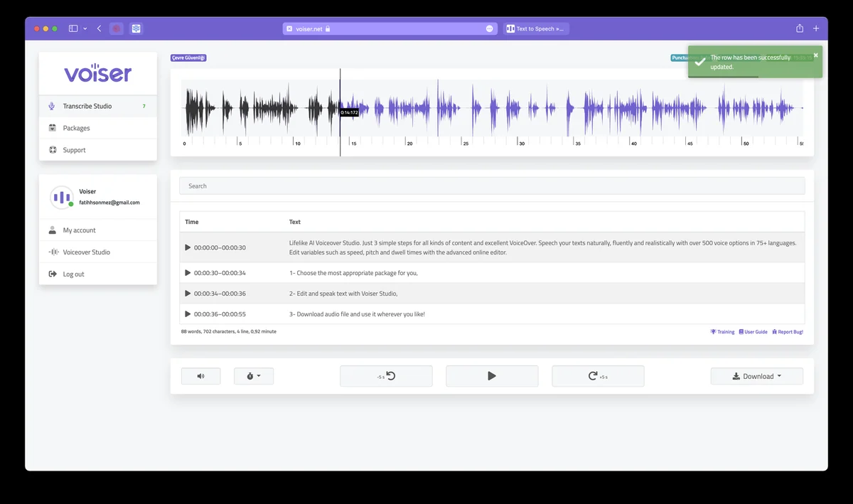Screen dimensions: 853x504
Task: Click the main Play button
Action: [492, 376]
